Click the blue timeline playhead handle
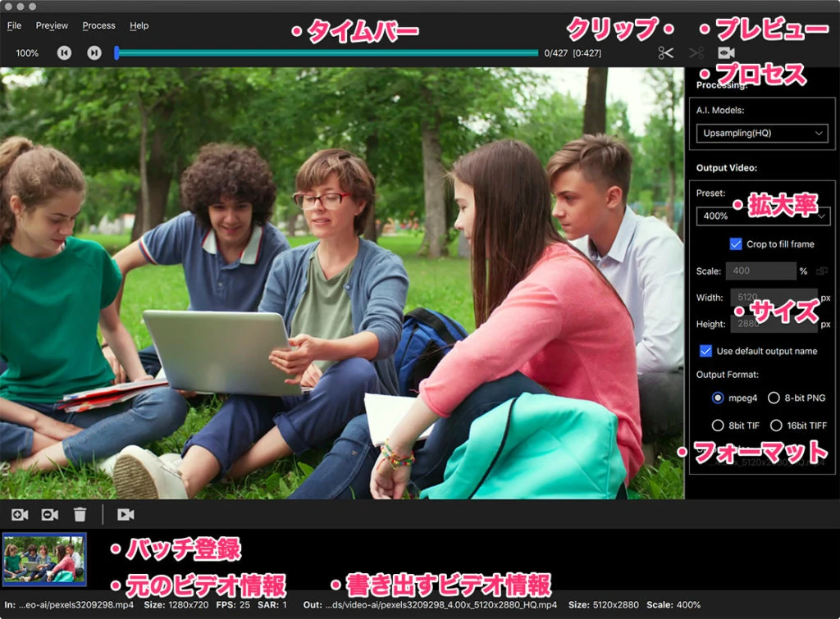Screen dimensions: 840x619 coord(116,53)
